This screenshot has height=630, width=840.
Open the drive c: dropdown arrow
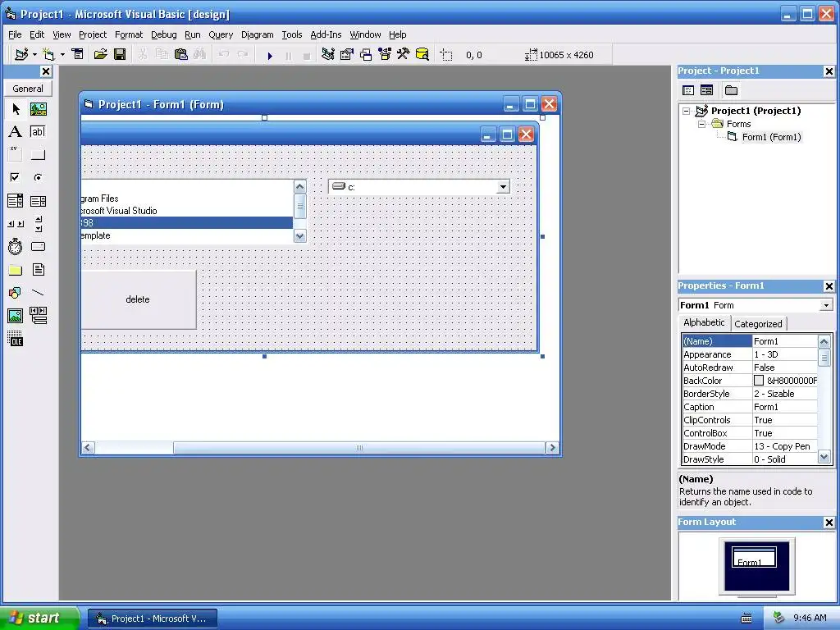pos(503,187)
